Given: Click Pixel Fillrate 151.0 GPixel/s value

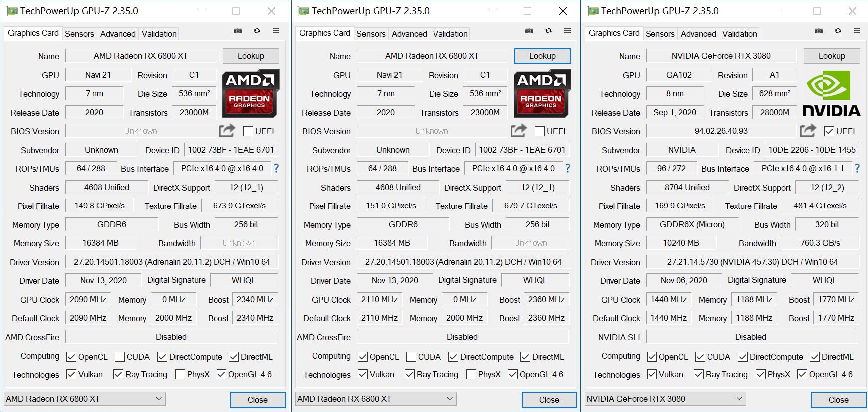Looking at the screenshot, I should 391,206.
